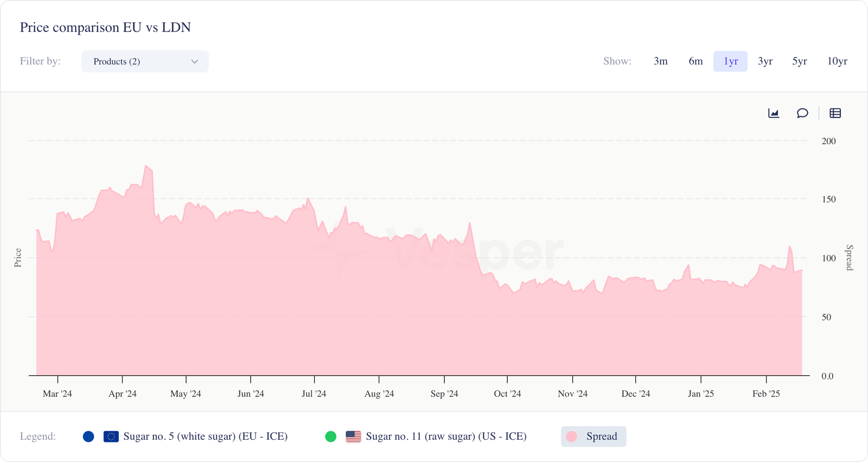
Task: Show the 5yr time range
Action: 800,61
